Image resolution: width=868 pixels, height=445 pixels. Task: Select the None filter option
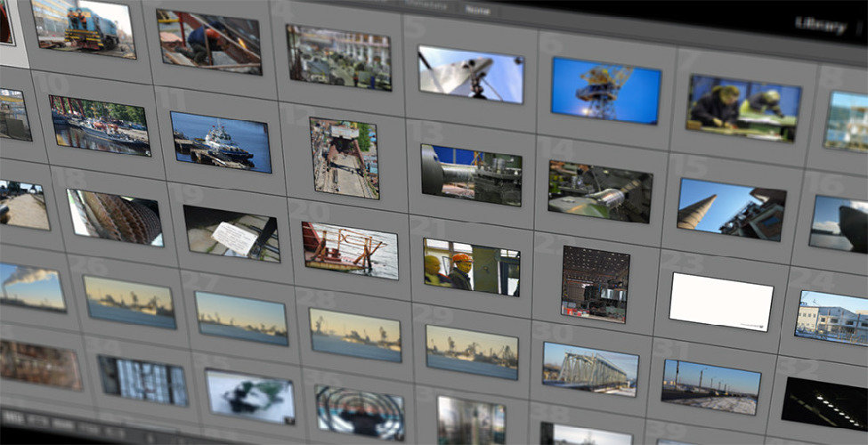tap(476, 11)
